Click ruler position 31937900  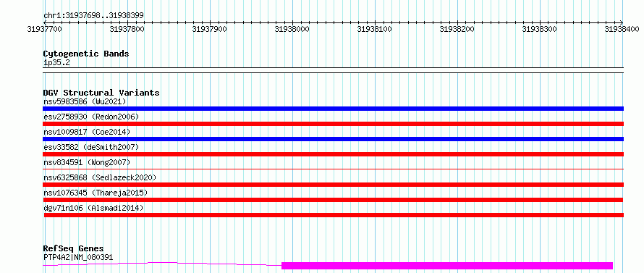209,29
